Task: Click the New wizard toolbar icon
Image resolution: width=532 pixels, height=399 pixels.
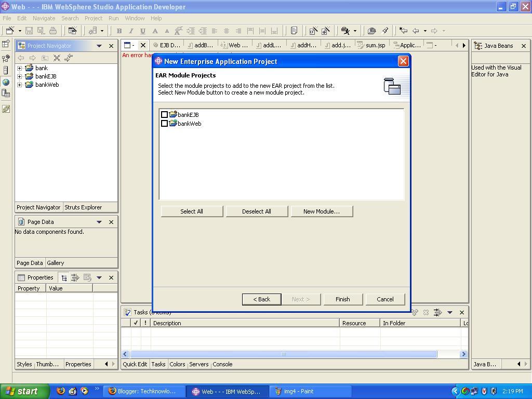Action: [x=10, y=31]
